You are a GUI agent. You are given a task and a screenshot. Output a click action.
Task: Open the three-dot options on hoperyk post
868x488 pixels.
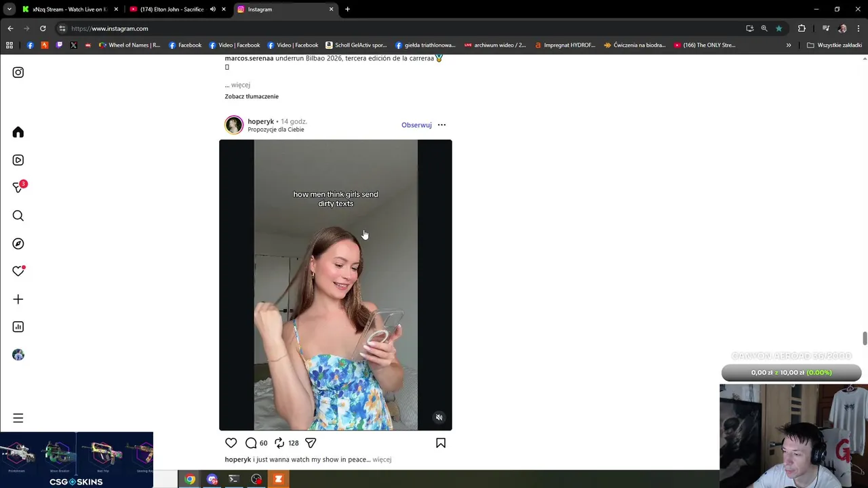click(441, 125)
